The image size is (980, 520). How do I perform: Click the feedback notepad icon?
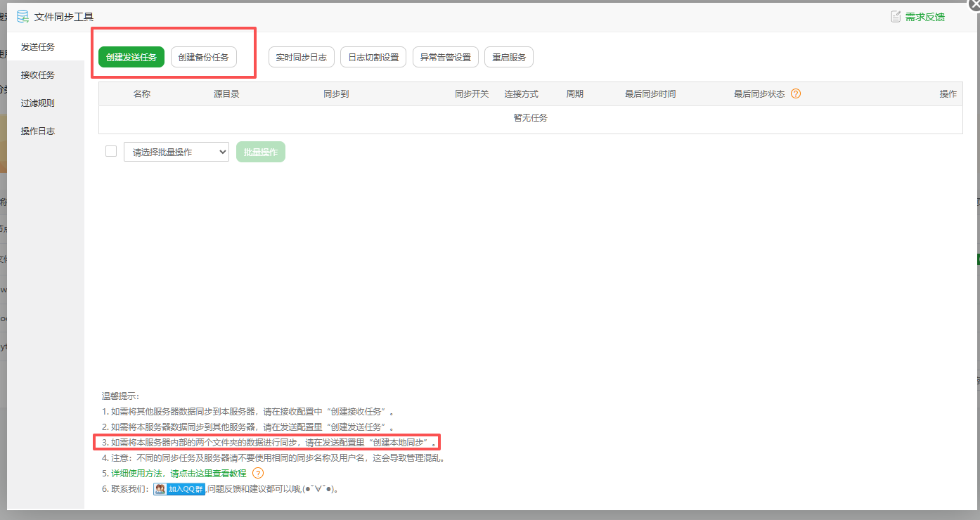pos(896,16)
